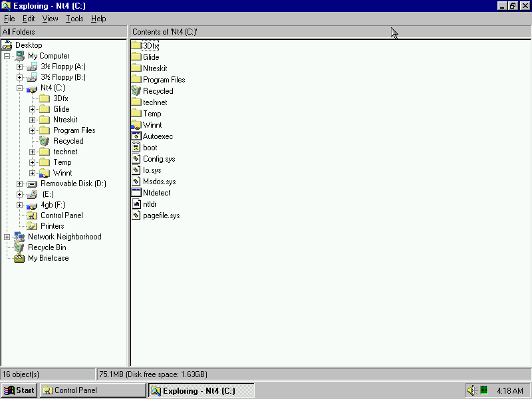Viewport: 532px width, 399px height.
Task: Open the File menu
Action: click(x=9, y=19)
